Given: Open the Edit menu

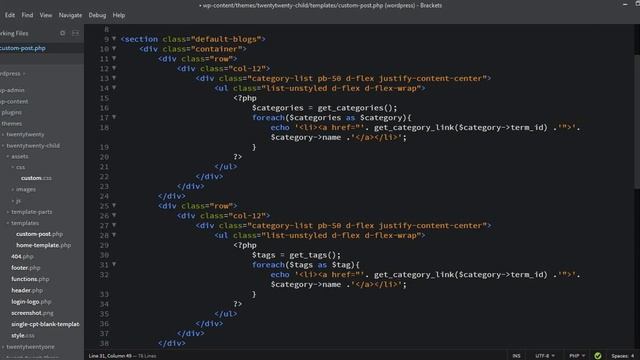Looking at the screenshot, I should coord(10,15).
